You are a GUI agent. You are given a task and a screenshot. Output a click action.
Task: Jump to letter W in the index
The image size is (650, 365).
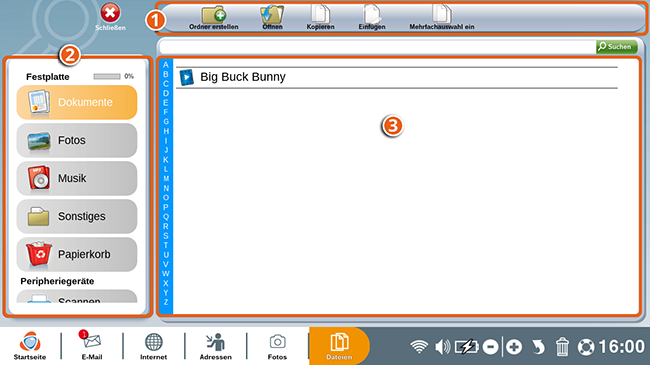[x=166, y=274]
